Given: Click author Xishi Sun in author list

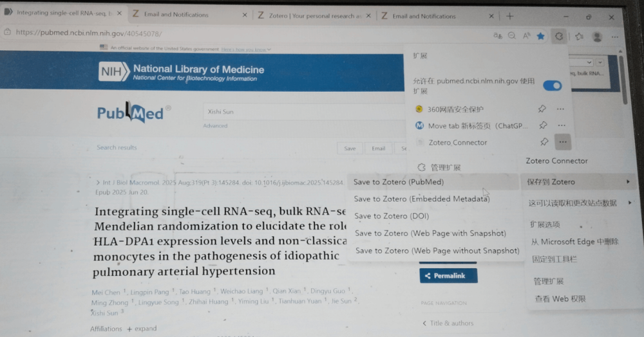Looking at the screenshot, I should tap(104, 313).
